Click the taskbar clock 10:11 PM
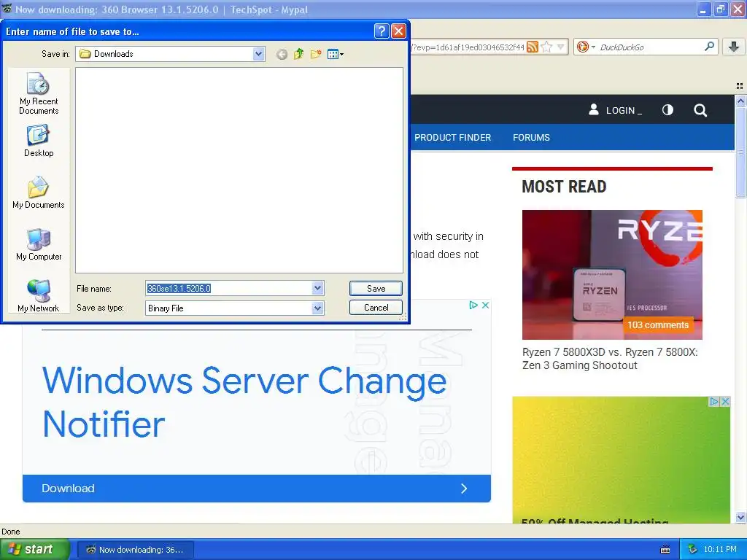Screen dimensions: 747x560 click(720, 550)
